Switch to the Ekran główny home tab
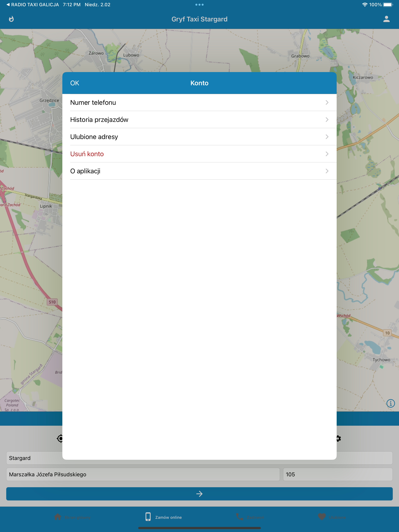Viewport: 399px width, 532px height. click(72, 517)
